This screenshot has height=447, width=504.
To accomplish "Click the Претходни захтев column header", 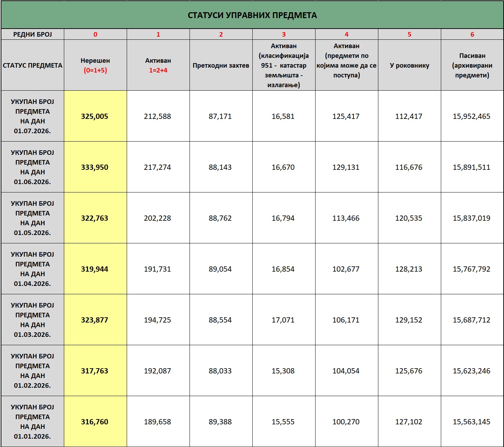I will [221, 65].
